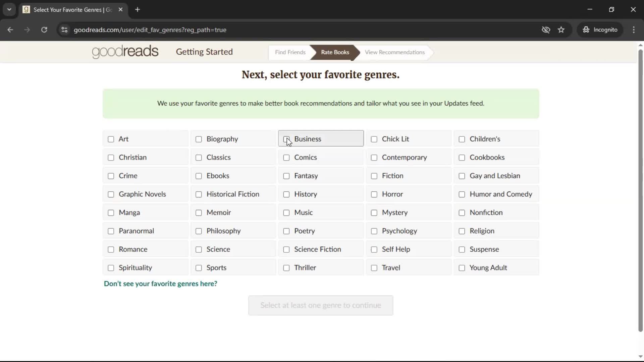Mark the Music checkbox
644x362 pixels.
click(286, 213)
